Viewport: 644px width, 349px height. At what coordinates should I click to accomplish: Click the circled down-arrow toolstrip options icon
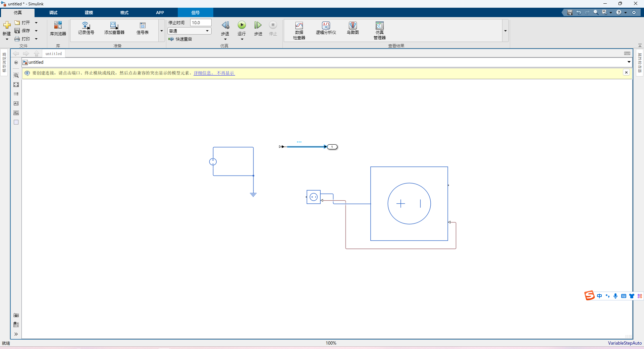[x=634, y=12]
